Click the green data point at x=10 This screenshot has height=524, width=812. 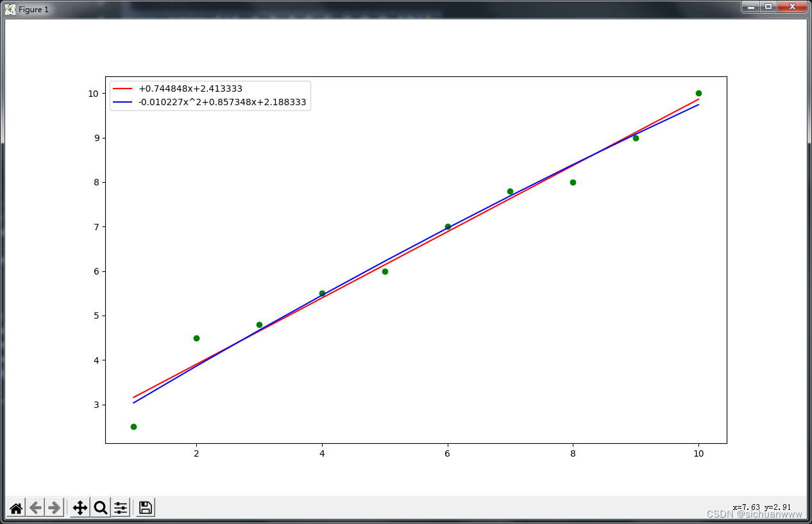point(698,93)
